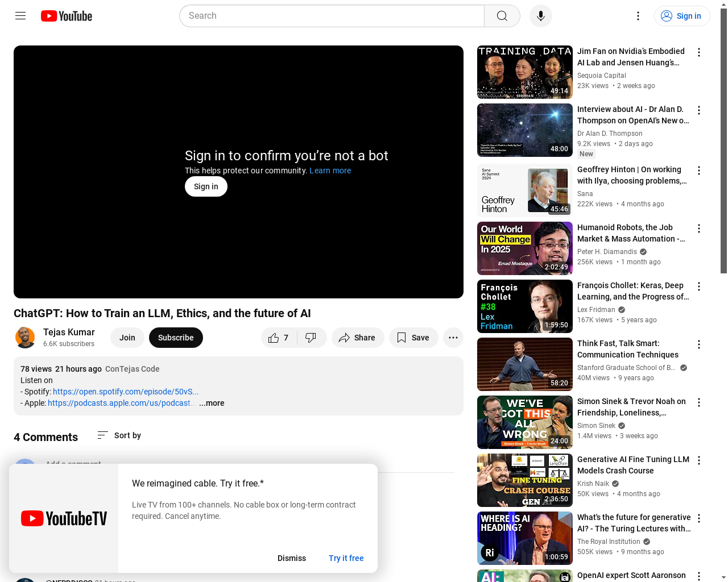
Task: Play Where is AI Heading thumbnail
Action: 525,538
